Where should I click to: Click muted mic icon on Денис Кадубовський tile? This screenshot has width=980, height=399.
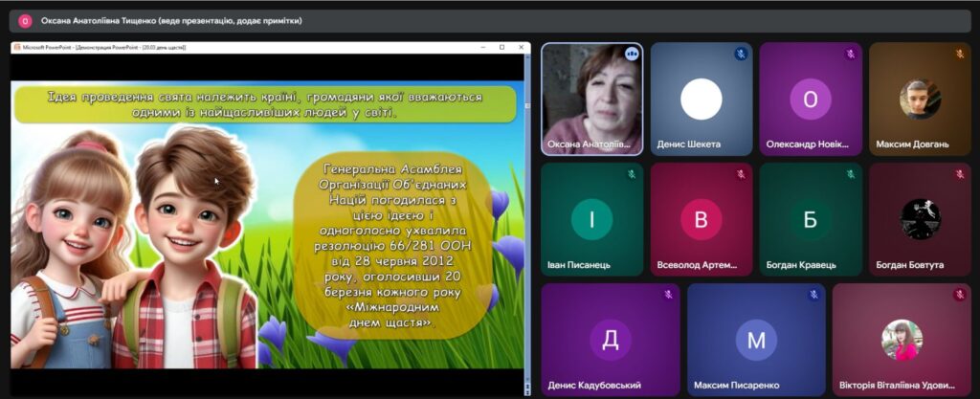pyautogui.click(x=667, y=296)
